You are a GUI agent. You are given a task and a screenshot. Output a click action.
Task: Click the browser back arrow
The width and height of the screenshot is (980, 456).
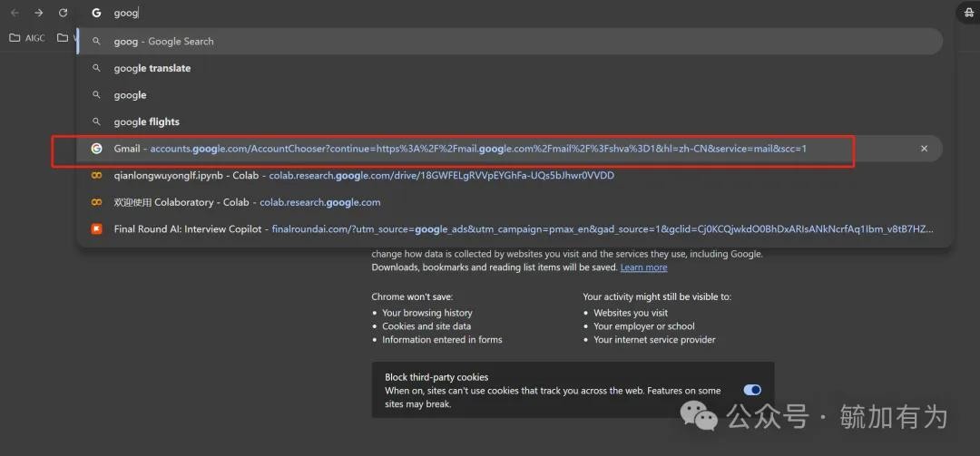15,13
